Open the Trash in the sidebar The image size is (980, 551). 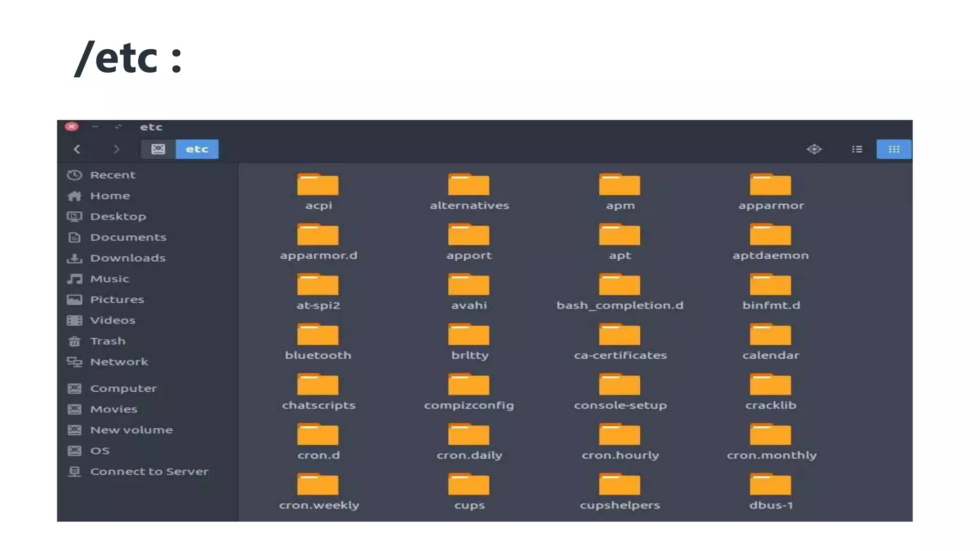pos(108,341)
